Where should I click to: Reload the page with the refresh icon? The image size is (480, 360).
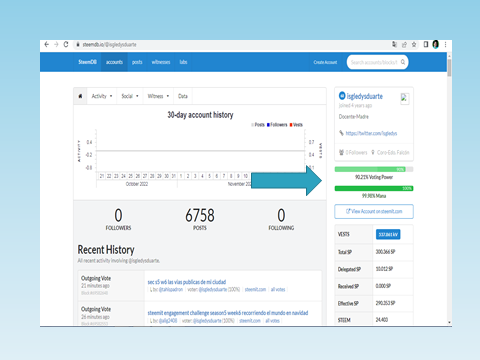(x=66, y=44)
